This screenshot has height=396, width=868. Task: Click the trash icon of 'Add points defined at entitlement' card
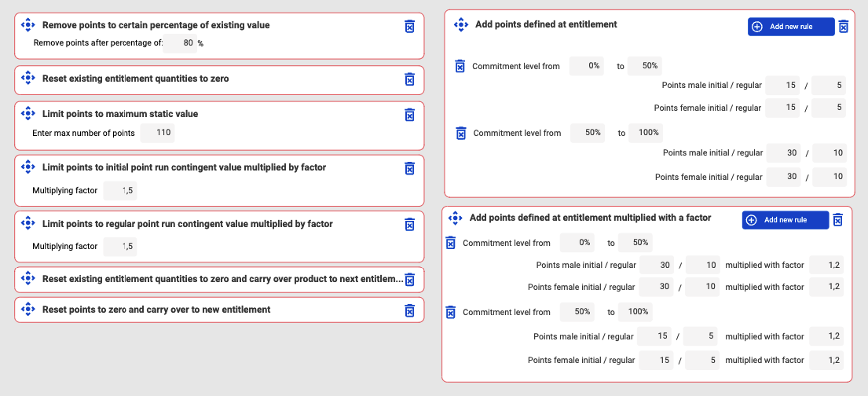click(x=844, y=27)
